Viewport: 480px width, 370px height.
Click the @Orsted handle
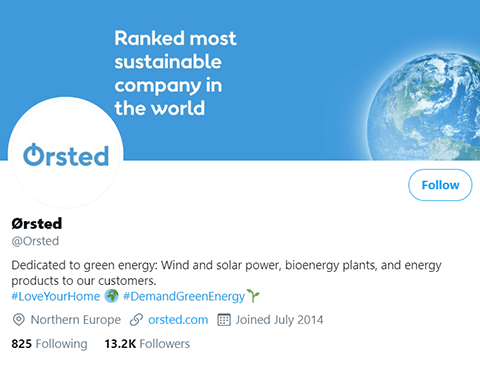(35, 241)
